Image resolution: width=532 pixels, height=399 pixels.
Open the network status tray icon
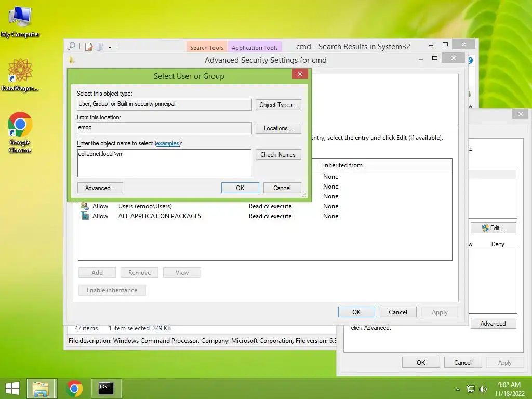pos(471,389)
